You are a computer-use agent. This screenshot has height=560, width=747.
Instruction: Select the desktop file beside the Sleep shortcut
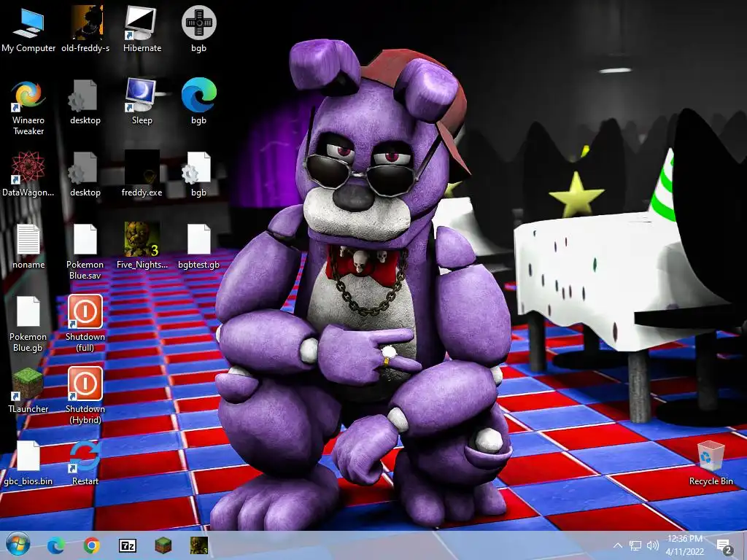click(85, 102)
